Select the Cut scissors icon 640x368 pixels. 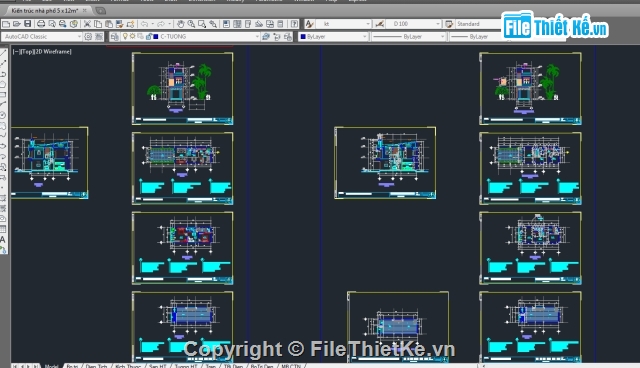[x=87, y=24]
